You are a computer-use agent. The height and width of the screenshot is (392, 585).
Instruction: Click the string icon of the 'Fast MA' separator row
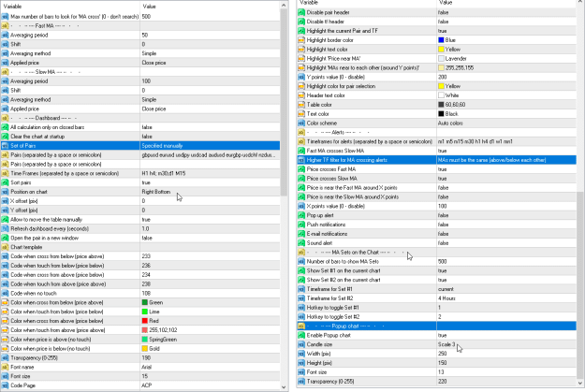[x=5, y=26]
